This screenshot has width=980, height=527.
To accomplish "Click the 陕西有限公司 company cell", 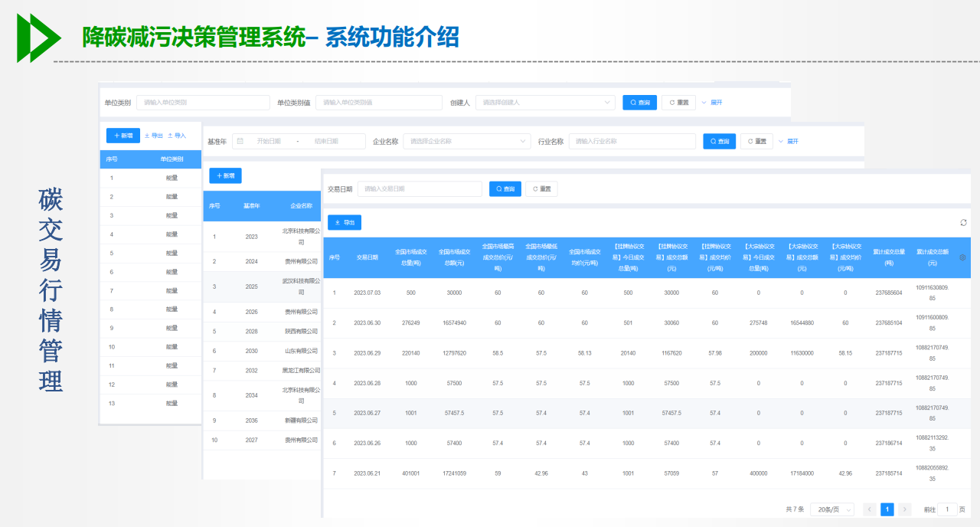I will tap(301, 332).
